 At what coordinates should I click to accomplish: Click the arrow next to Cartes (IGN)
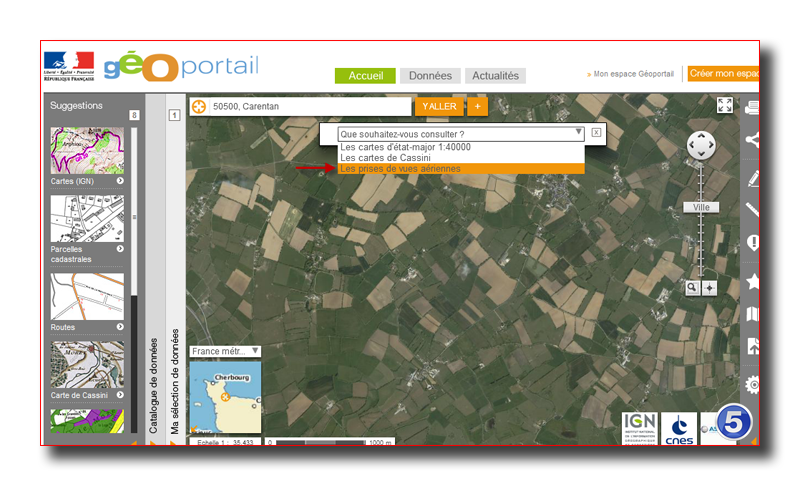click(120, 181)
